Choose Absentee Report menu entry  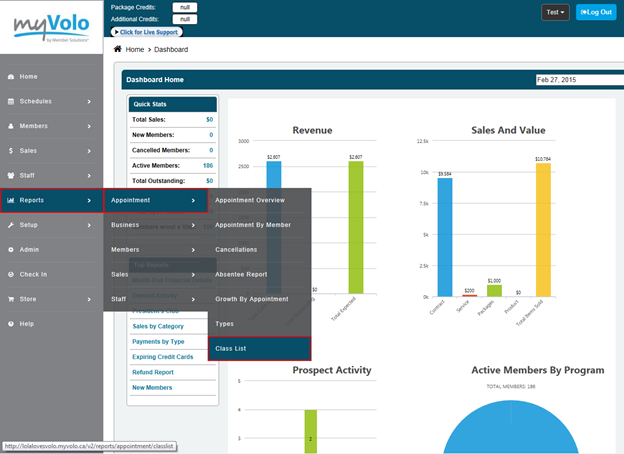click(x=259, y=274)
